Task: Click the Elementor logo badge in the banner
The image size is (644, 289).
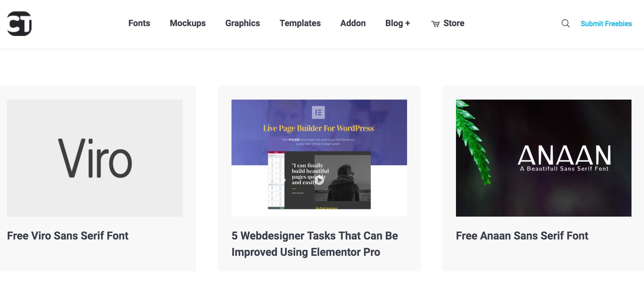Action: coord(318,112)
